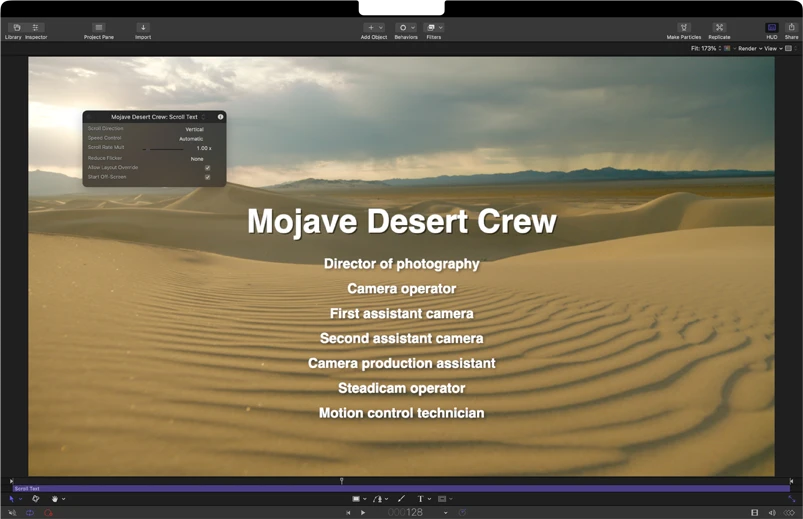Open the Select tool chevron menu
This screenshot has height=519, width=803.
[x=21, y=499]
